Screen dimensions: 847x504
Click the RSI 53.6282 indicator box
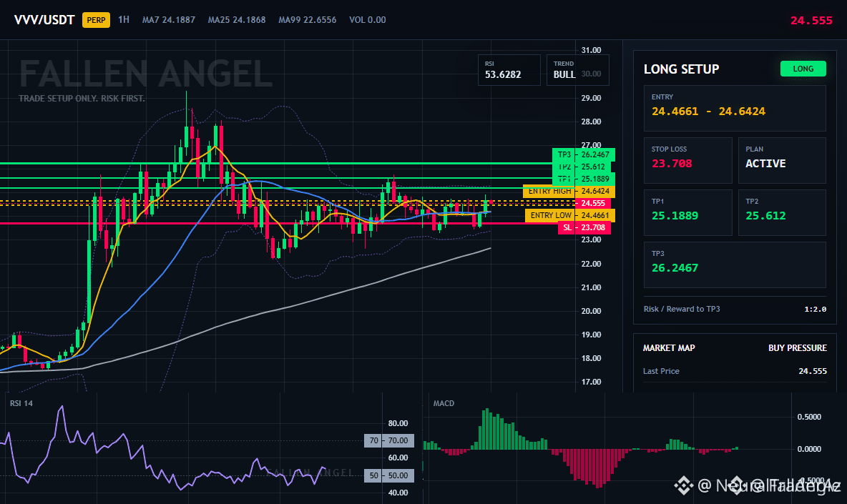tap(509, 70)
